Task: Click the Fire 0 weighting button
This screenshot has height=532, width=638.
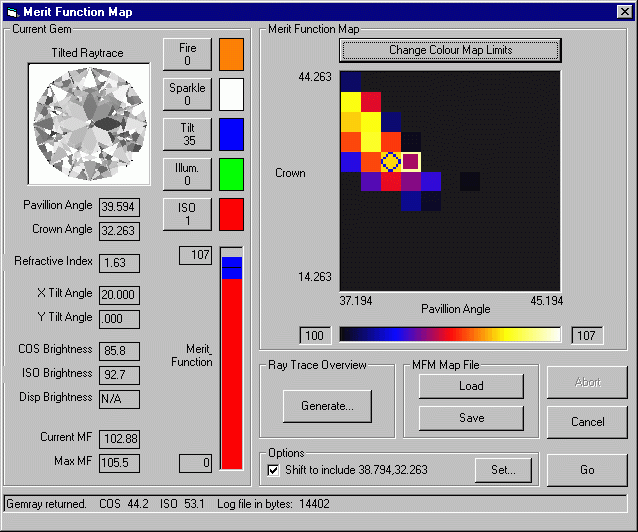Action: pos(188,54)
